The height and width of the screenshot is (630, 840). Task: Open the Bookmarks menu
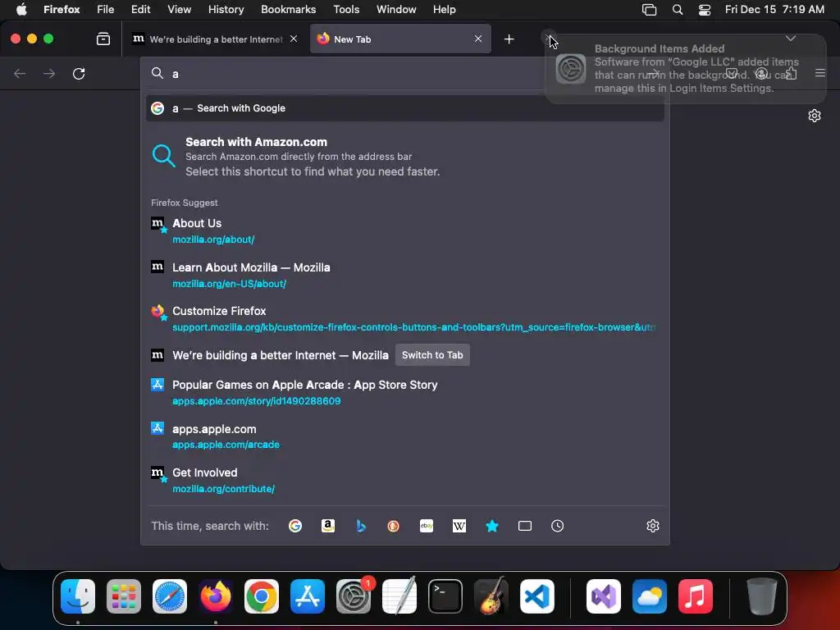pyautogui.click(x=288, y=9)
